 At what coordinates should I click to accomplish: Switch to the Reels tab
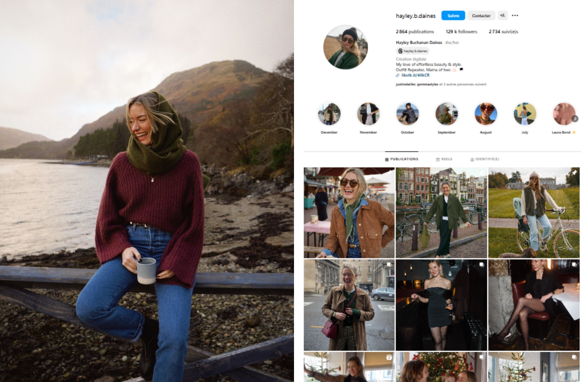coord(444,159)
